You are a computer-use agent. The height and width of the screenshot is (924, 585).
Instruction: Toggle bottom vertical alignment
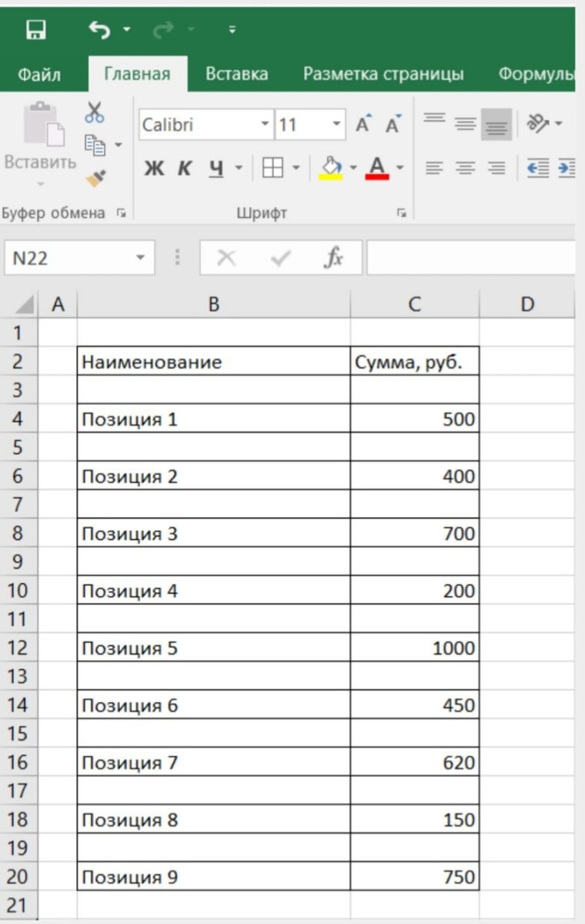tap(496, 124)
